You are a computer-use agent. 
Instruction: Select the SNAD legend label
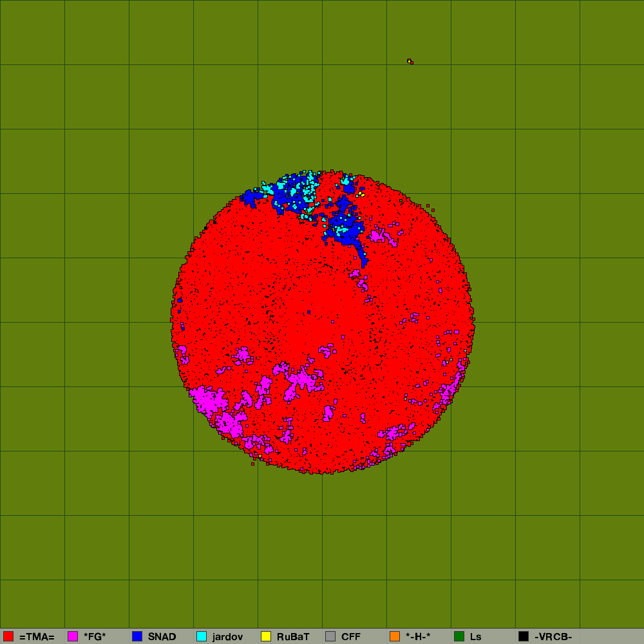pyautogui.click(x=162, y=637)
